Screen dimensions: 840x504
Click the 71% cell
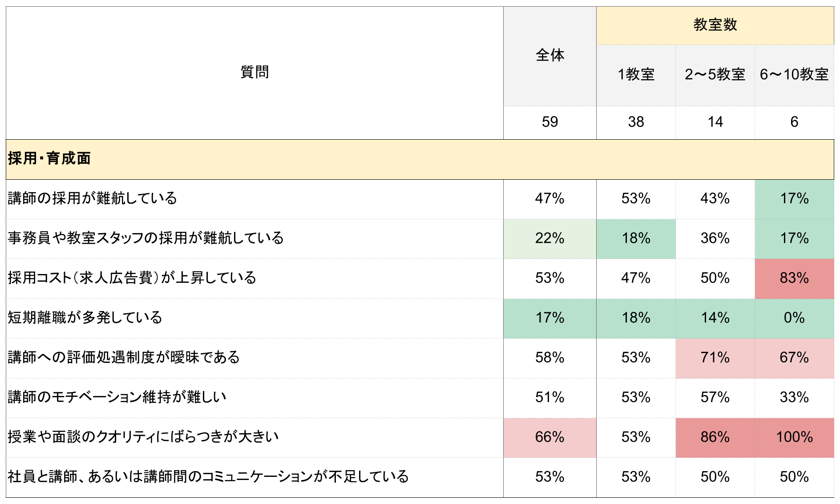pos(715,358)
